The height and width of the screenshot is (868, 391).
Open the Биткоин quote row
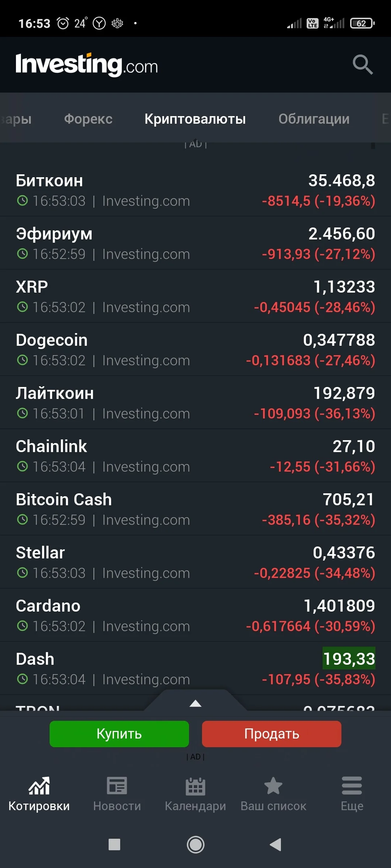pyautogui.click(x=195, y=190)
